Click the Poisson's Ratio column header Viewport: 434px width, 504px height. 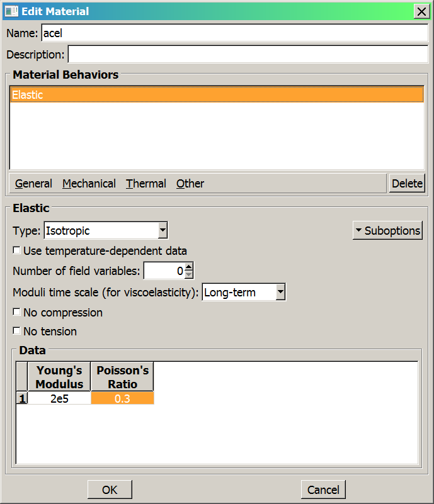(x=122, y=377)
